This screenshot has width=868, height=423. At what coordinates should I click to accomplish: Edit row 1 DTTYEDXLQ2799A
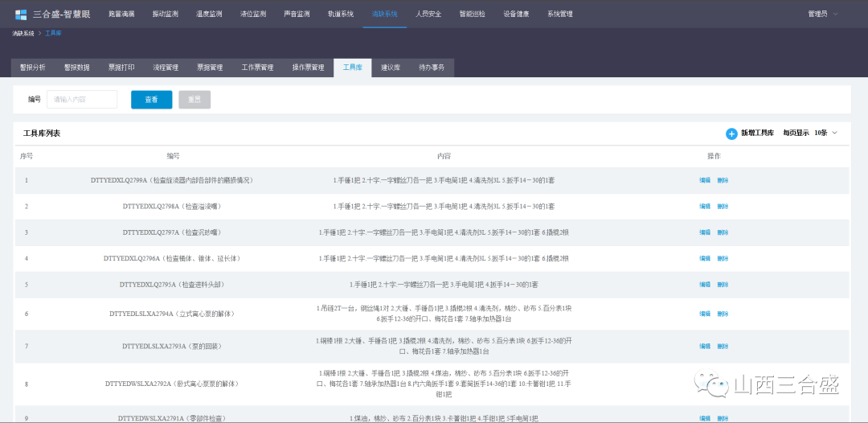(x=705, y=180)
